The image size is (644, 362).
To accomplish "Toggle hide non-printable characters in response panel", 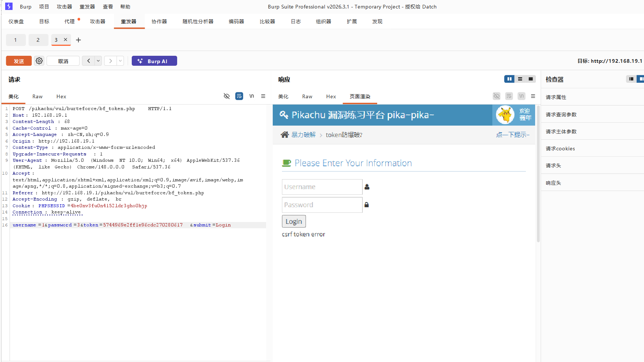I will [x=497, y=96].
